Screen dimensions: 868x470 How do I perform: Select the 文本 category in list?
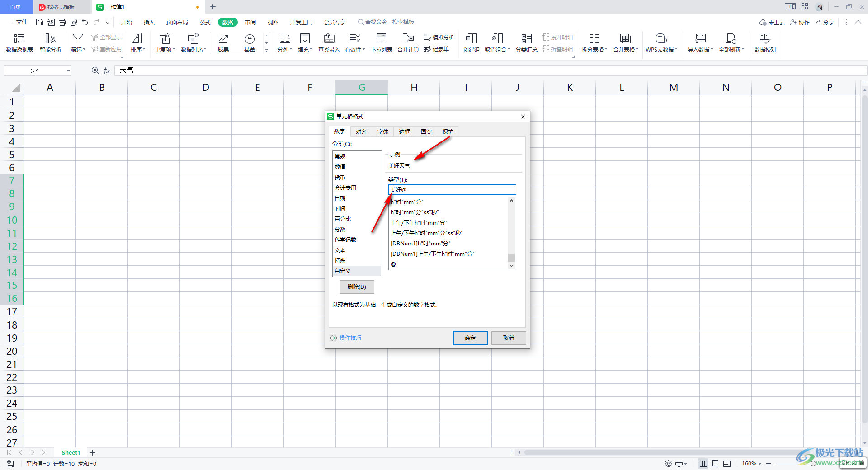click(x=357, y=250)
